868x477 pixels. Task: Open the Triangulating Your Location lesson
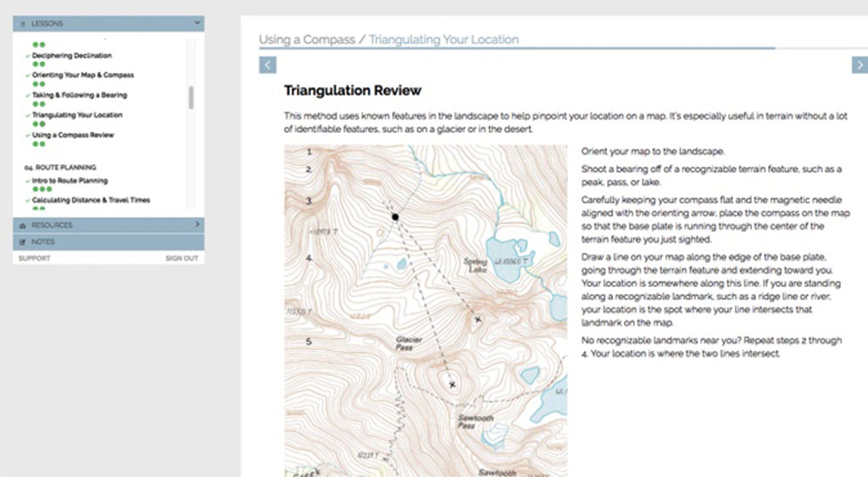pyautogui.click(x=77, y=115)
